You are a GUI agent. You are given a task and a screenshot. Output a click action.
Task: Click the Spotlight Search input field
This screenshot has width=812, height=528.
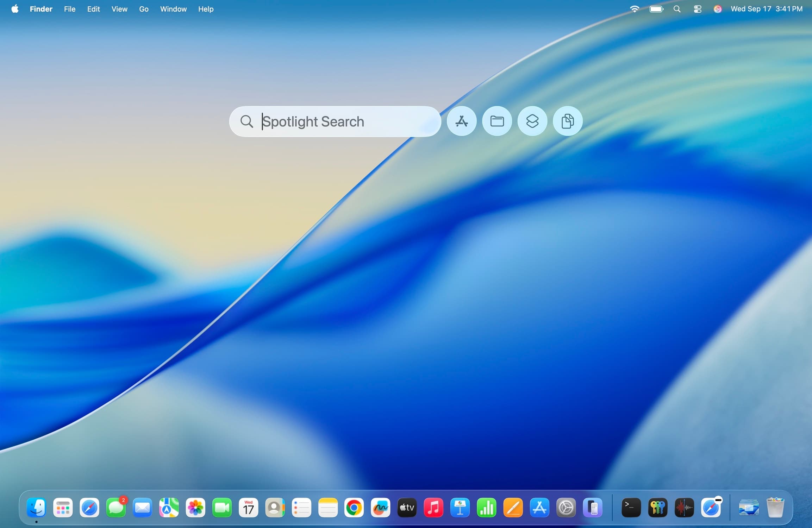(335, 121)
